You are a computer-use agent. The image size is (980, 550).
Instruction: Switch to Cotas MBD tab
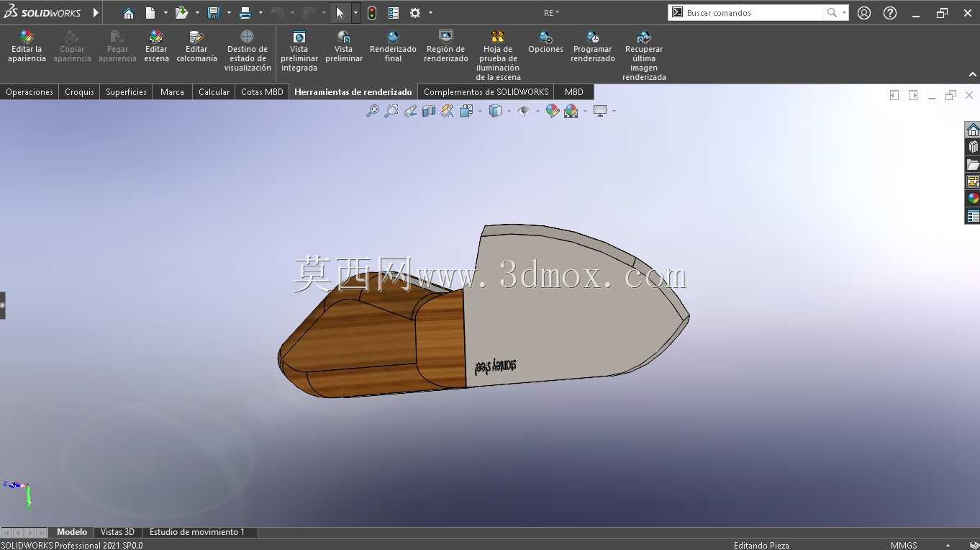point(262,92)
